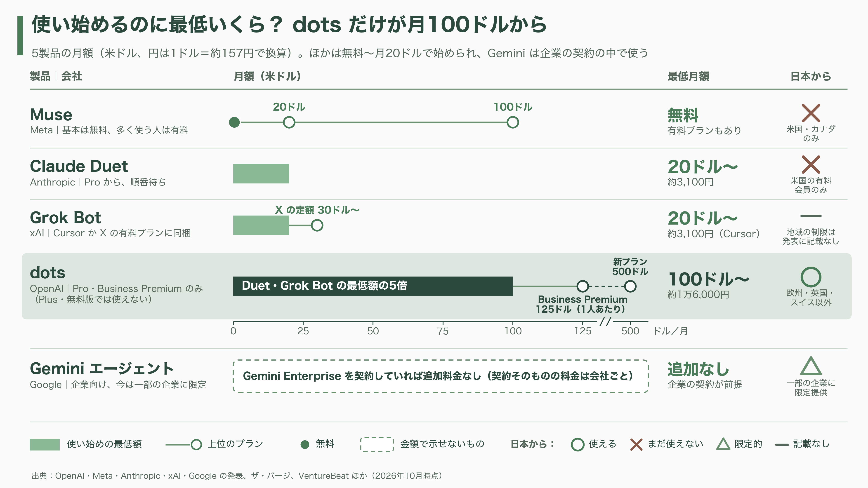Click the legend dash icon beside 記載なし
The image size is (868, 488).
coord(782,445)
